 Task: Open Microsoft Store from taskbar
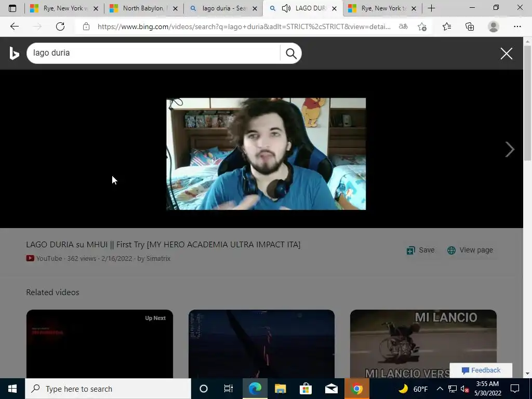pos(305,389)
